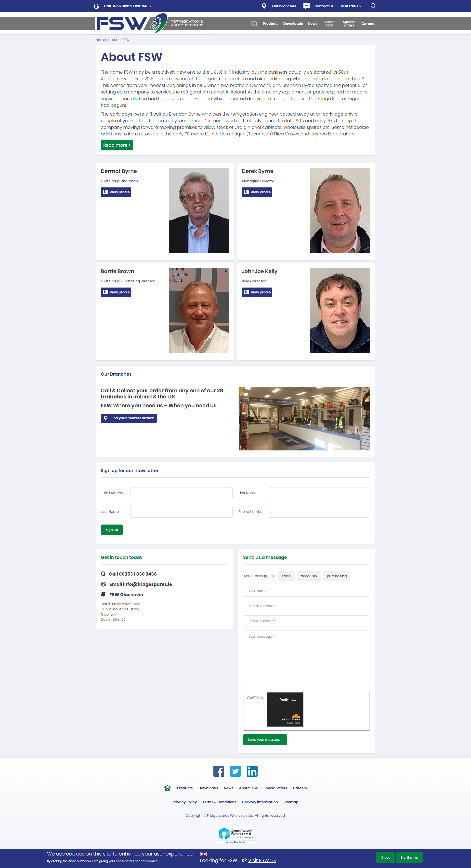The image size is (471, 868).
Task: View Dermot Byrne's profile
Action: 116,192
